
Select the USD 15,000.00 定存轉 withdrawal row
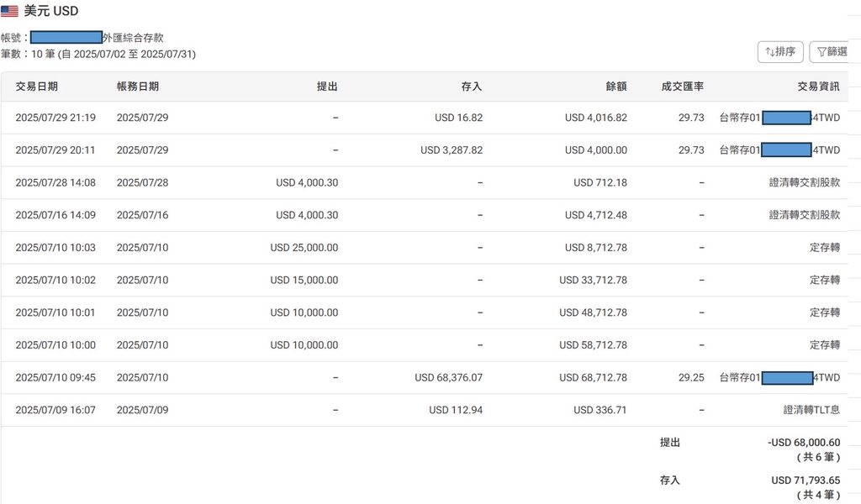[420, 280]
